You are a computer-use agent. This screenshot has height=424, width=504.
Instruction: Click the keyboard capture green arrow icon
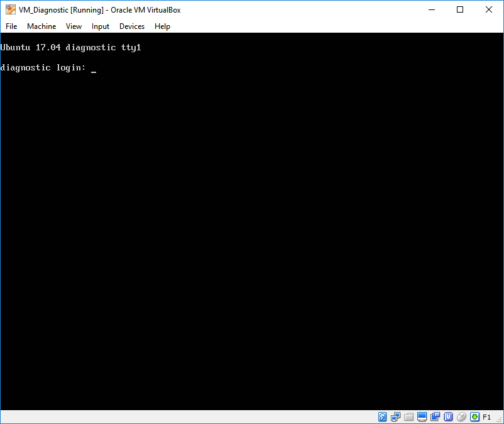[x=474, y=417]
